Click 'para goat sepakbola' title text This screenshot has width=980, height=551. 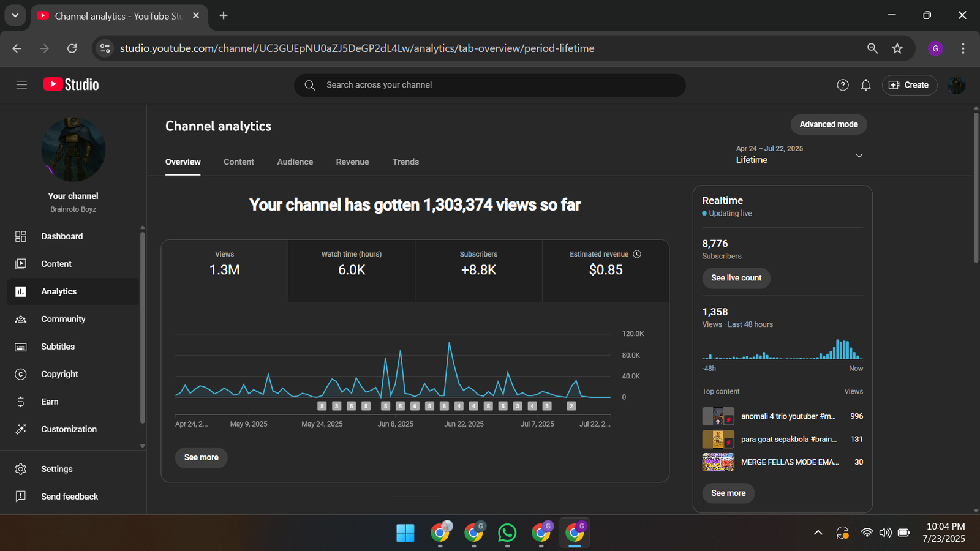(x=789, y=440)
